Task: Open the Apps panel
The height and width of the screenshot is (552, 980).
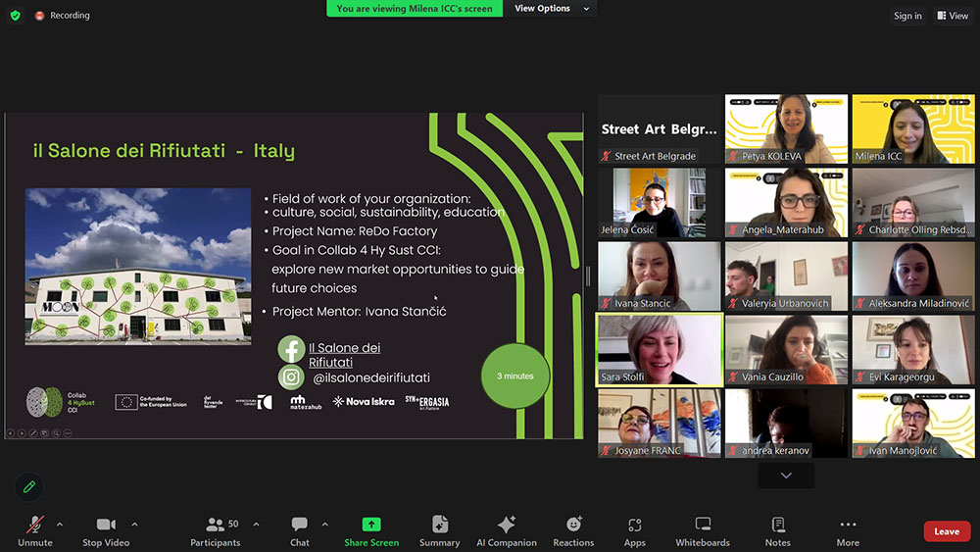Action: click(x=634, y=530)
